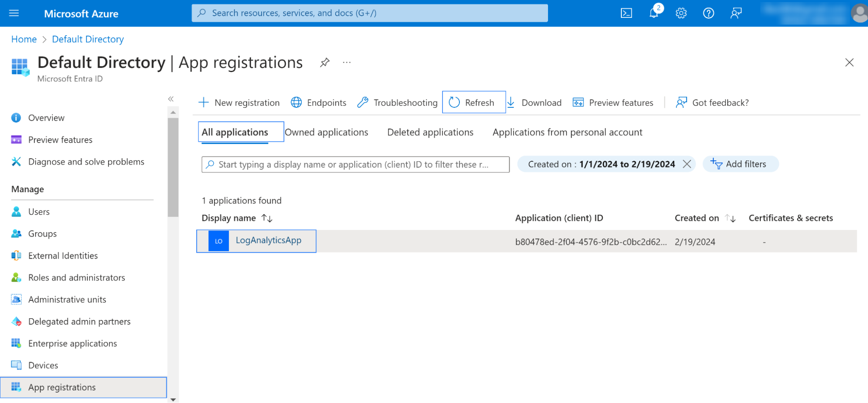Sort the list by Created on
Viewport: 868px width, 403px height.
tap(730, 218)
